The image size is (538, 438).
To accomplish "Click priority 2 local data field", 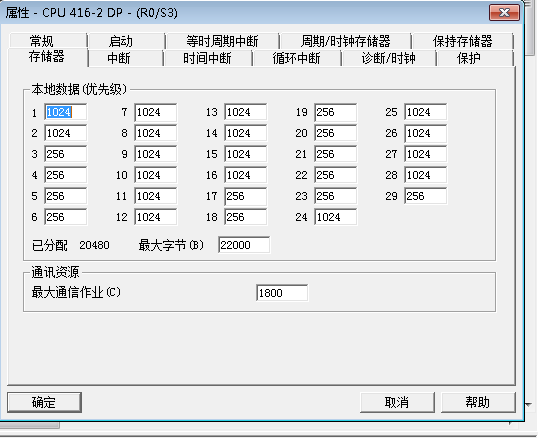I will (x=66, y=133).
